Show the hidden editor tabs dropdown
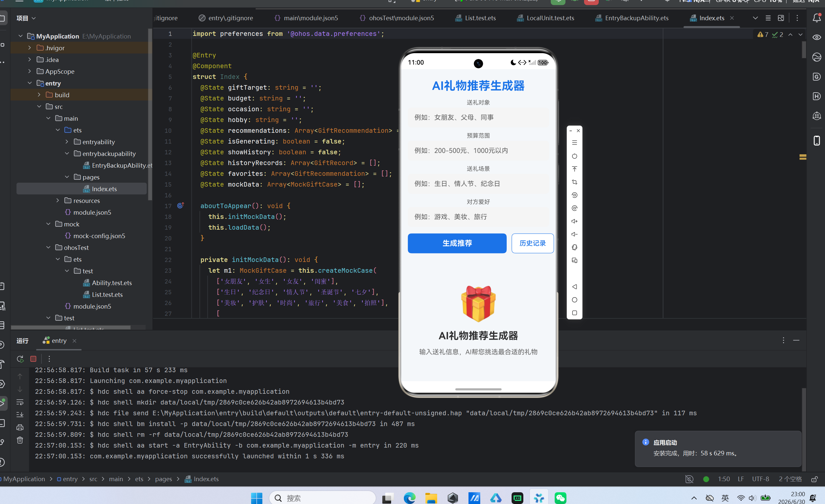Image resolution: width=825 pixels, height=504 pixels. tap(755, 18)
